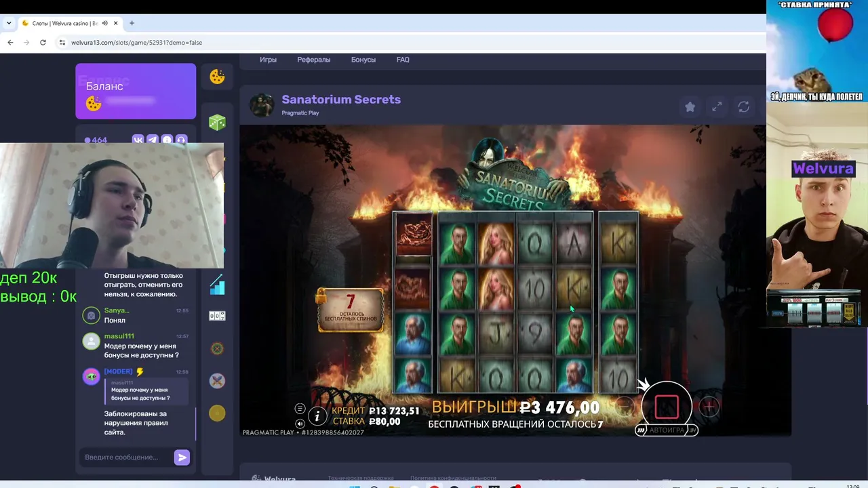Open the Игры menu

tap(268, 60)
